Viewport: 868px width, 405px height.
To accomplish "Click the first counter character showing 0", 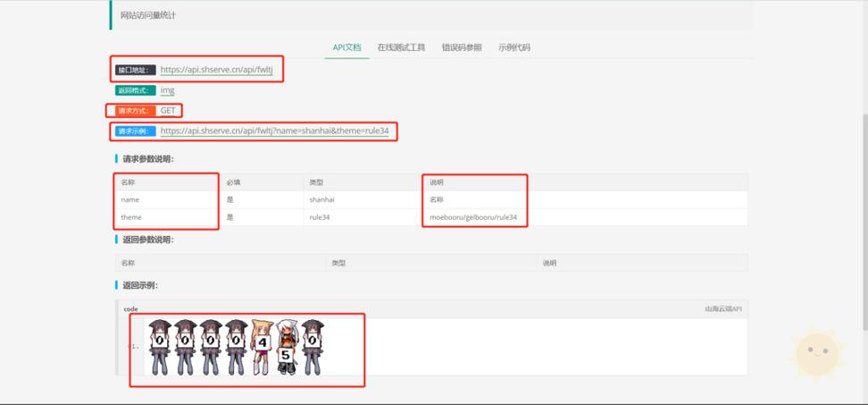I will tap(160, 346).
